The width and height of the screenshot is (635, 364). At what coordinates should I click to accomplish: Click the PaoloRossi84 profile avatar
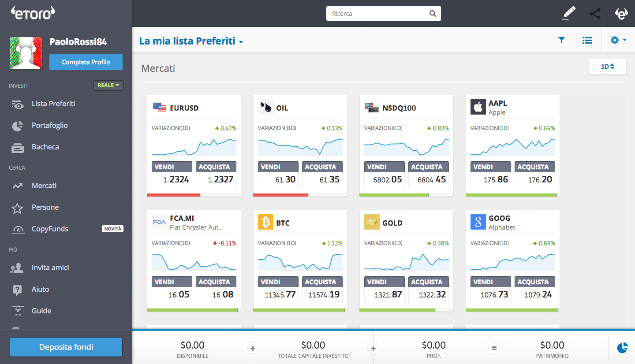click(x=26, y=53)
